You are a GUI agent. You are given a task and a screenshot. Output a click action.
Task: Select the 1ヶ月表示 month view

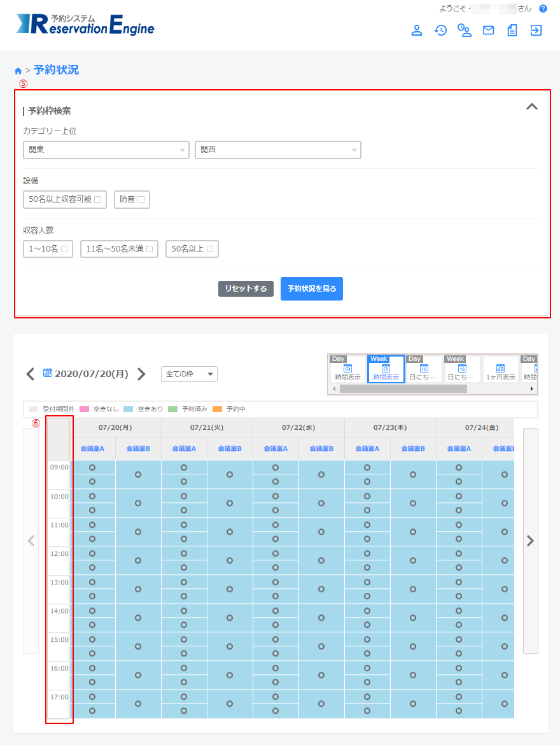[x=500, y=369]
